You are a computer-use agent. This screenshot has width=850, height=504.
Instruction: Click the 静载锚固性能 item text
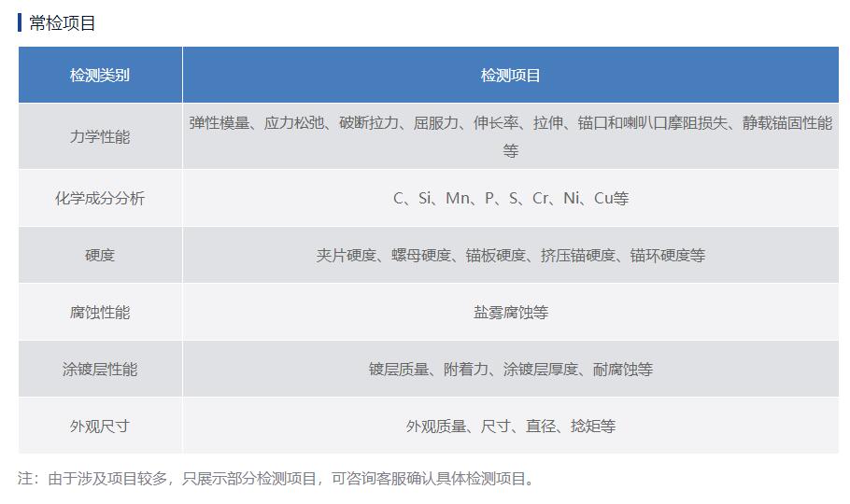tap(786, 123)
